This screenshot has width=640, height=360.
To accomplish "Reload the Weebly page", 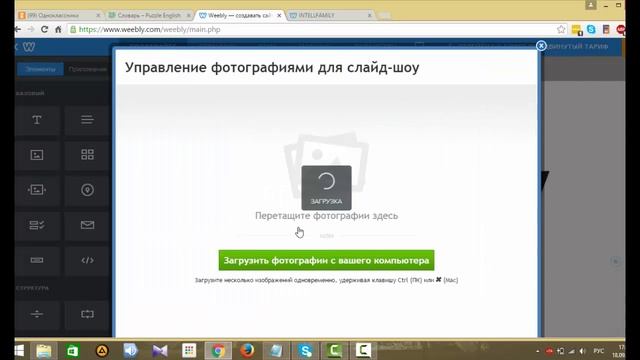I will point(44,29).
